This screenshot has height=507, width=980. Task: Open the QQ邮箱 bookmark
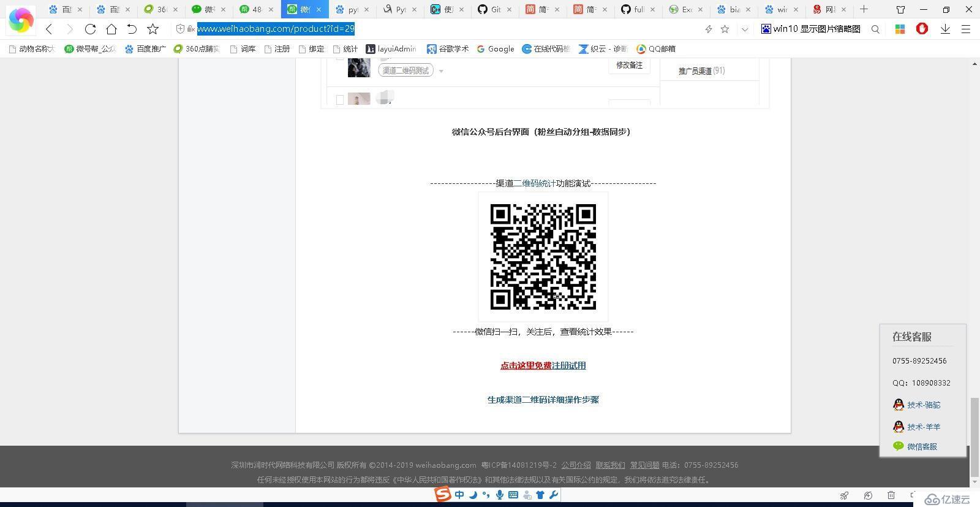click(x=656, y=48)
